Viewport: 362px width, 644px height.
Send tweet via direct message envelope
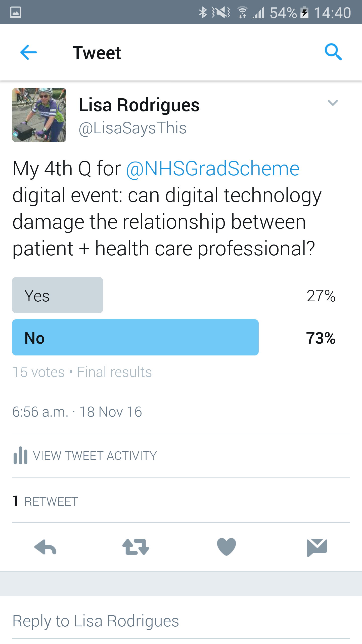click(317, 547)
